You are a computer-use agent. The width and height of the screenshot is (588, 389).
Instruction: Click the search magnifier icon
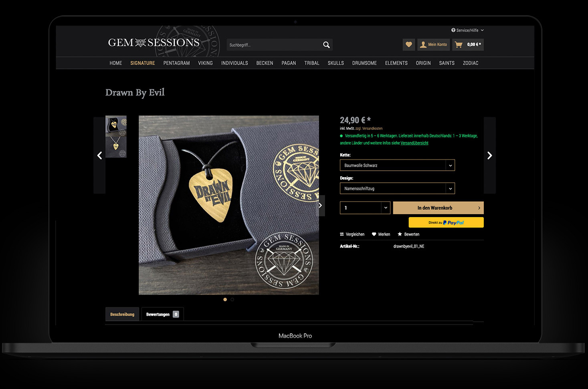click(x=326, y=45)
